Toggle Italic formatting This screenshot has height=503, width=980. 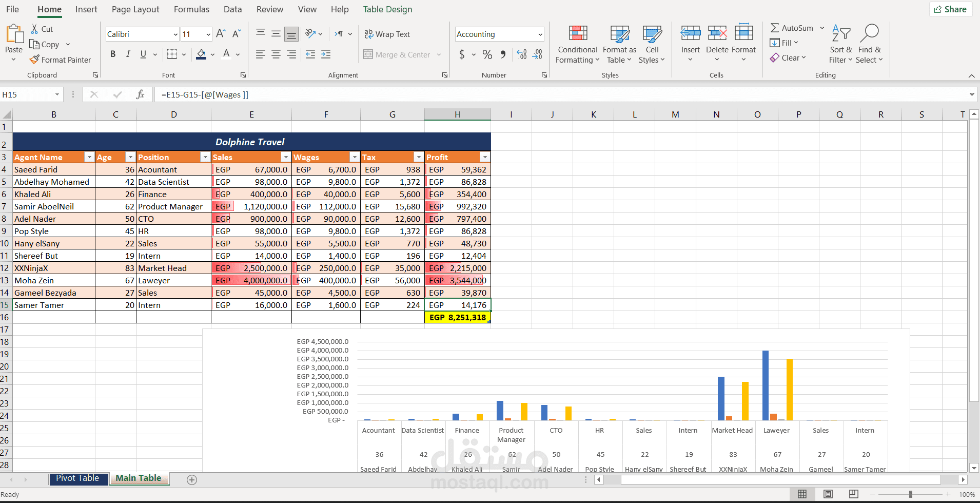(128, 54)
